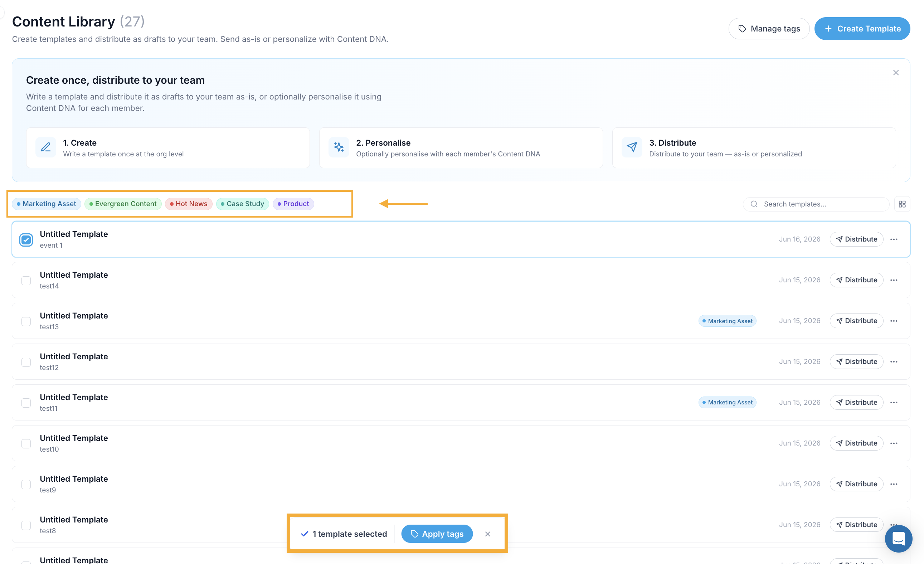Click the Create Template button

coord(862,29)
